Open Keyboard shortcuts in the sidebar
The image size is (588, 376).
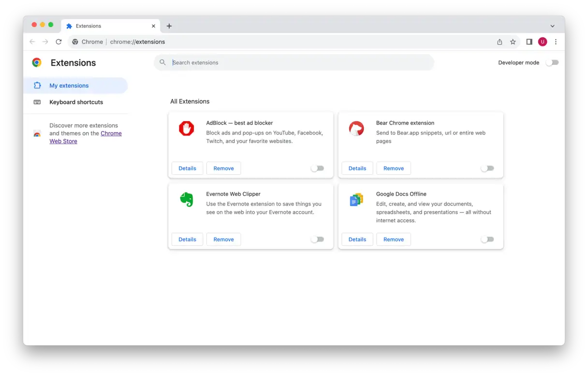[x=76, y=102]
